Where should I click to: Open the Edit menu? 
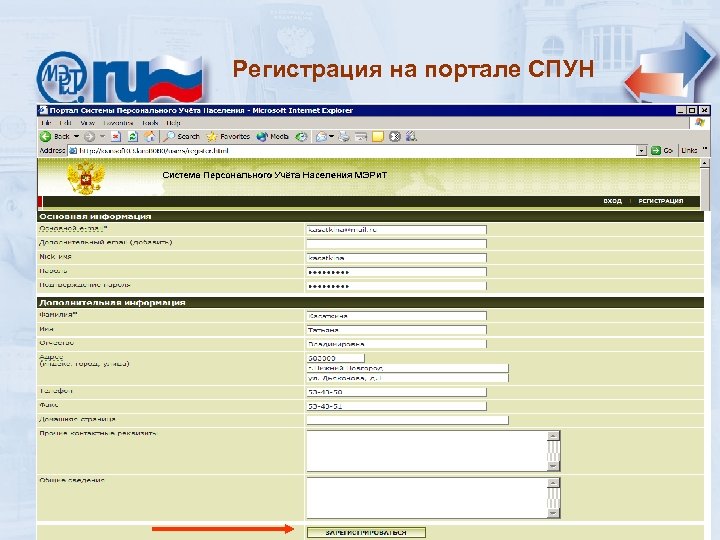(66, 123)
